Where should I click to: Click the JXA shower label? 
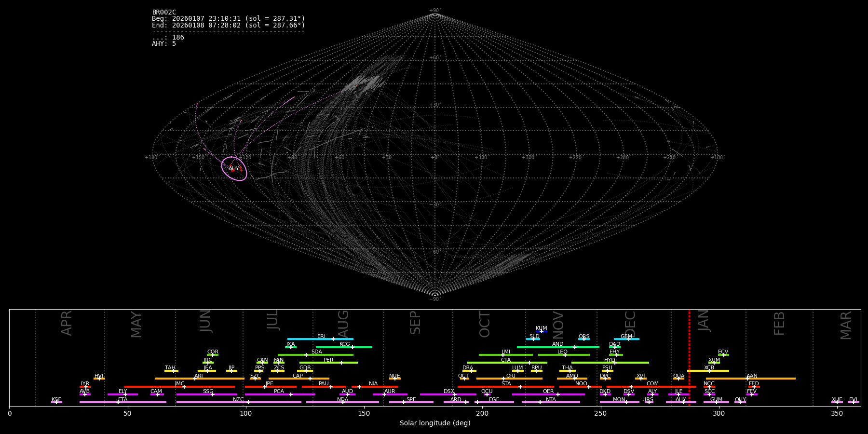(x=290, y=344)
